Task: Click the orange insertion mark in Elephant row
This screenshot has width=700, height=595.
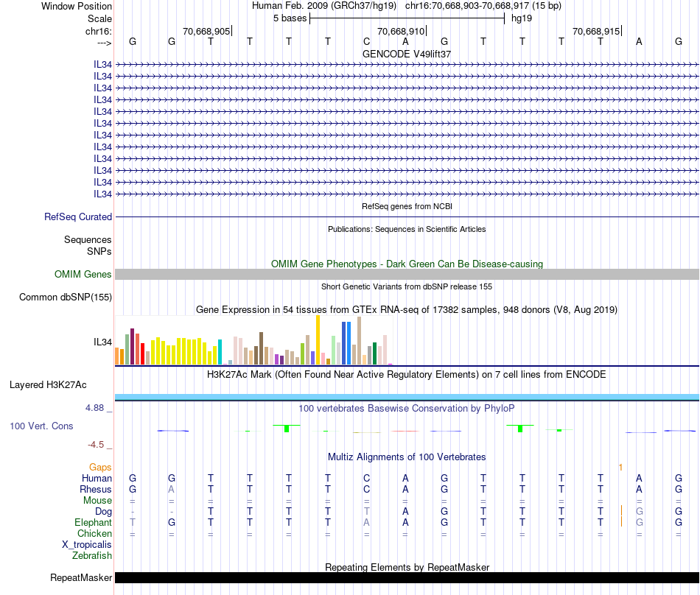Action: pos(621,521)
